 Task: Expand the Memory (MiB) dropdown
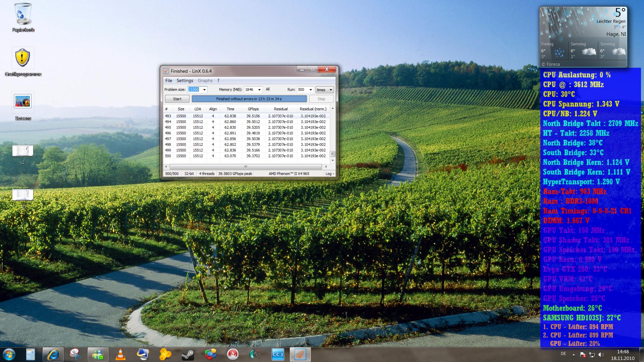coord(259,90)
